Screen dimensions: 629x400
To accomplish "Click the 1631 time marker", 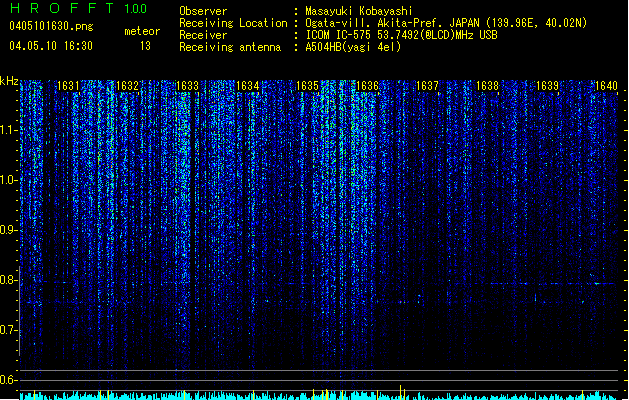I will pyautogui.click(x=68, y=86).
